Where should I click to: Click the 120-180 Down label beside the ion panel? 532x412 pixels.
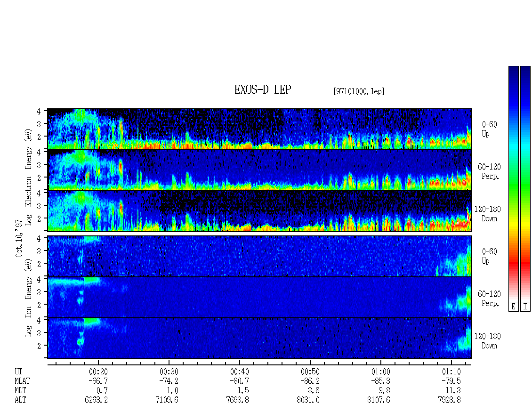pos(488,341)
